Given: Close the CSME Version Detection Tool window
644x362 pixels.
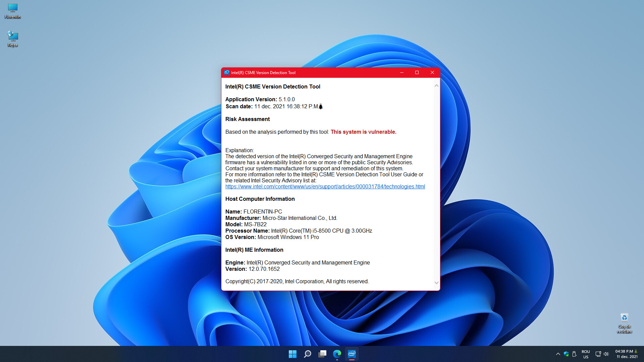Looking at the screenshot, I should point(432,72).
